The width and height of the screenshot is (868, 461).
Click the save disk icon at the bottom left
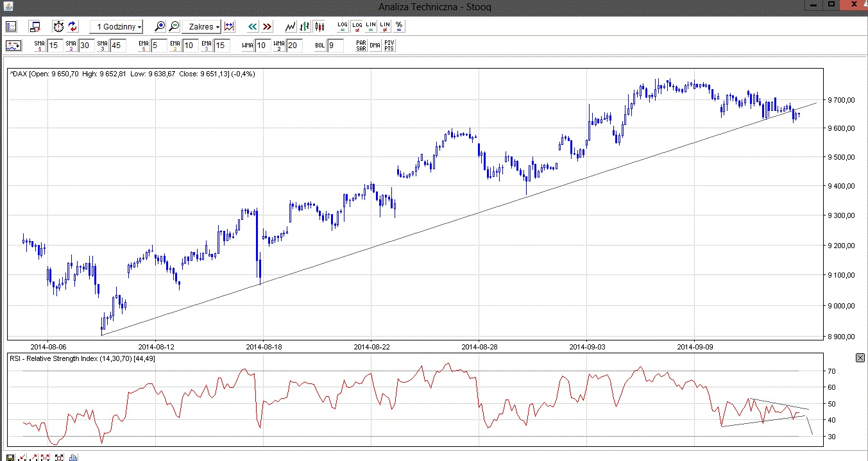(11, 457)
